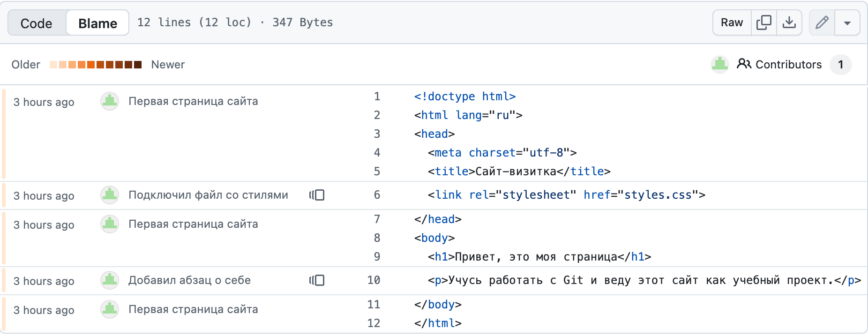868x336 pixels.
Task: Click the 'Newer' legend label
Action: pyautogui.click(x=168, y=65)
